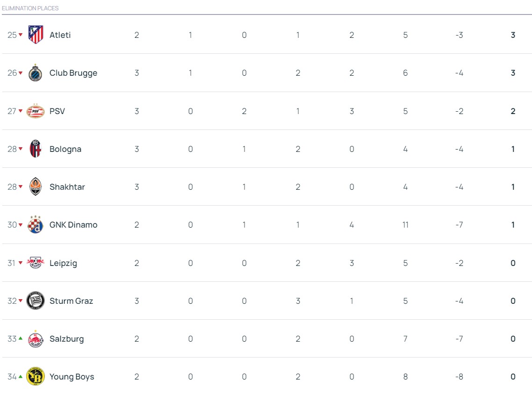Click Leipzig's red downward position arrow
Screen dimensions: 532x394
pos(21,263)
